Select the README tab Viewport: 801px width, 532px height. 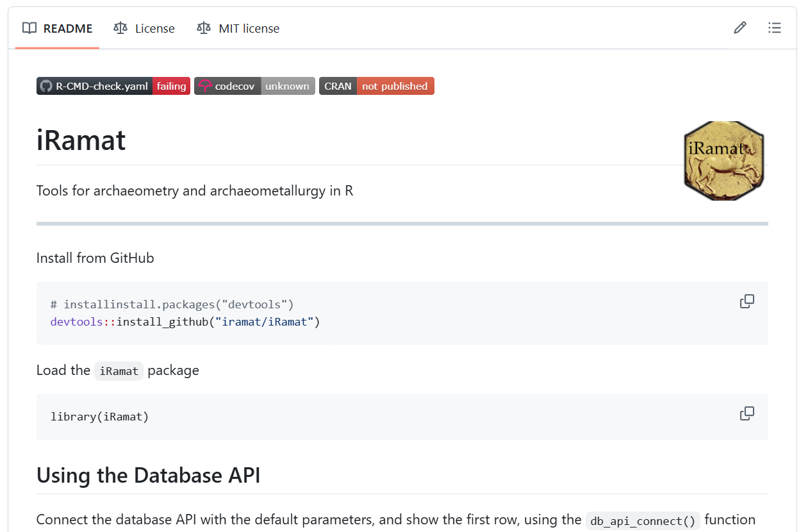coord(58,28)
